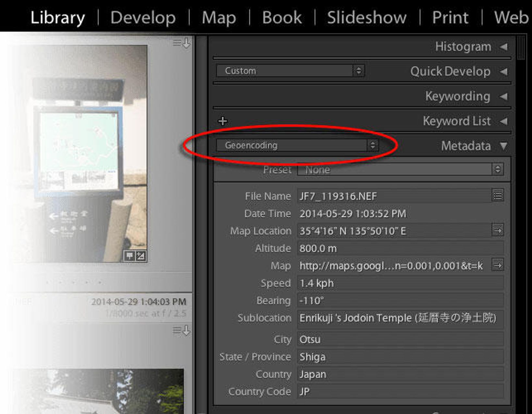Open the Custom saved preset dropdown
Screen dimensions: 532x414
coord(290,71)
